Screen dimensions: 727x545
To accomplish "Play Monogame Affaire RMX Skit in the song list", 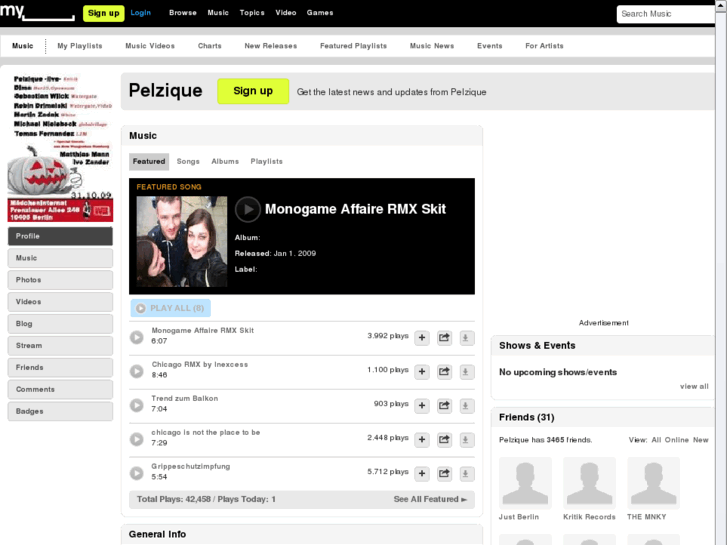I will pyautogui.click(x=136, y=337).
